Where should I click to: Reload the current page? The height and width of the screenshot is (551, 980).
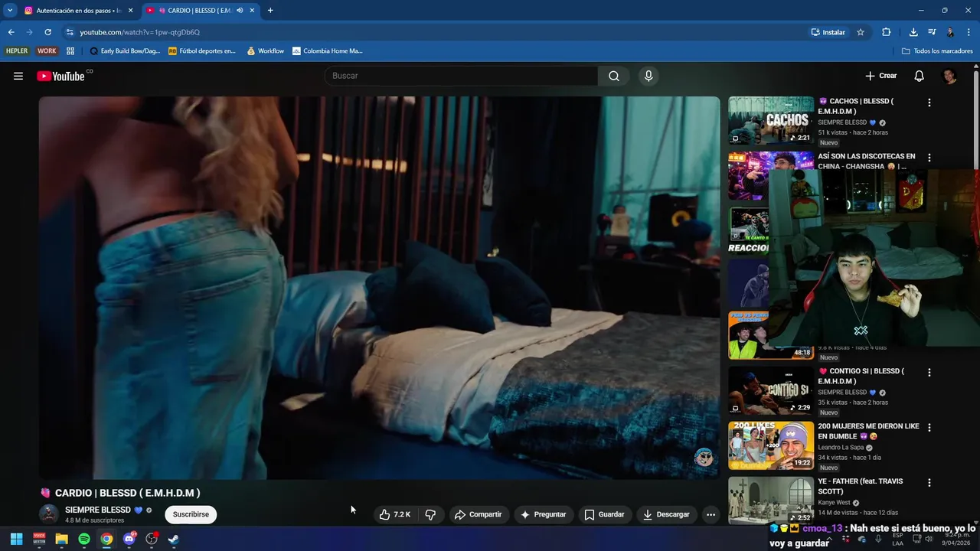coord(47,32)
